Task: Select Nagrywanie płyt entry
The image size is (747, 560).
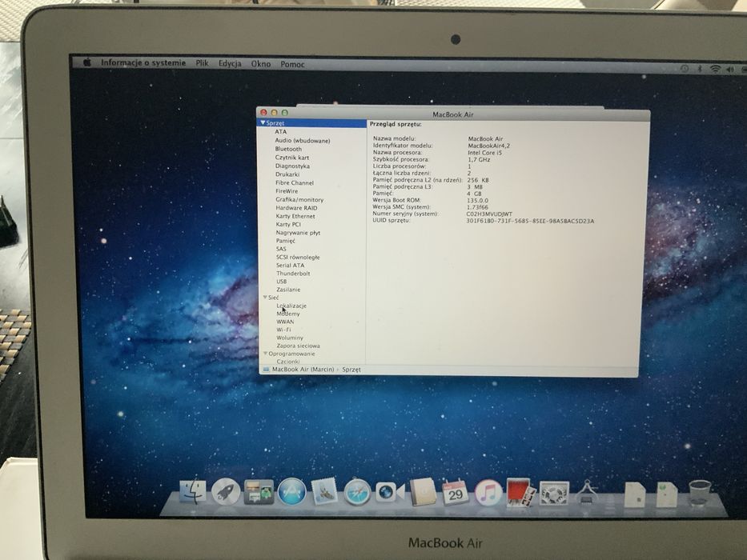Action: coord(298,232)
